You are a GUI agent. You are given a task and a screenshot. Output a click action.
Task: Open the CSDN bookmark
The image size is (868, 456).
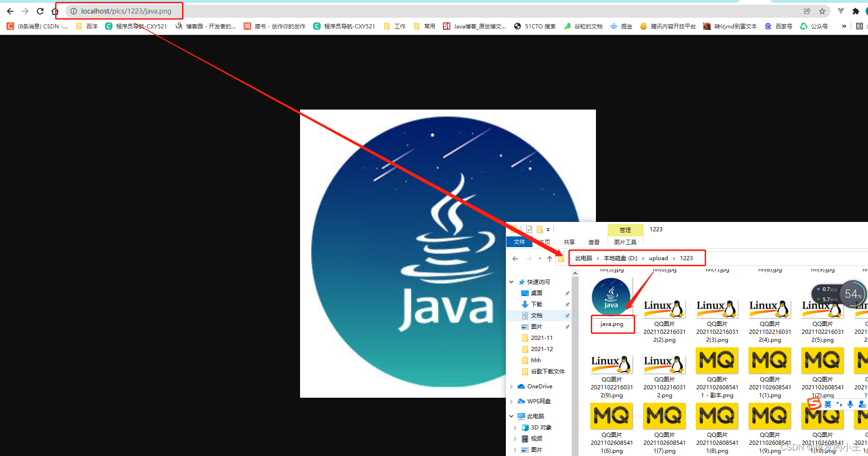click(x=37, y=26)
